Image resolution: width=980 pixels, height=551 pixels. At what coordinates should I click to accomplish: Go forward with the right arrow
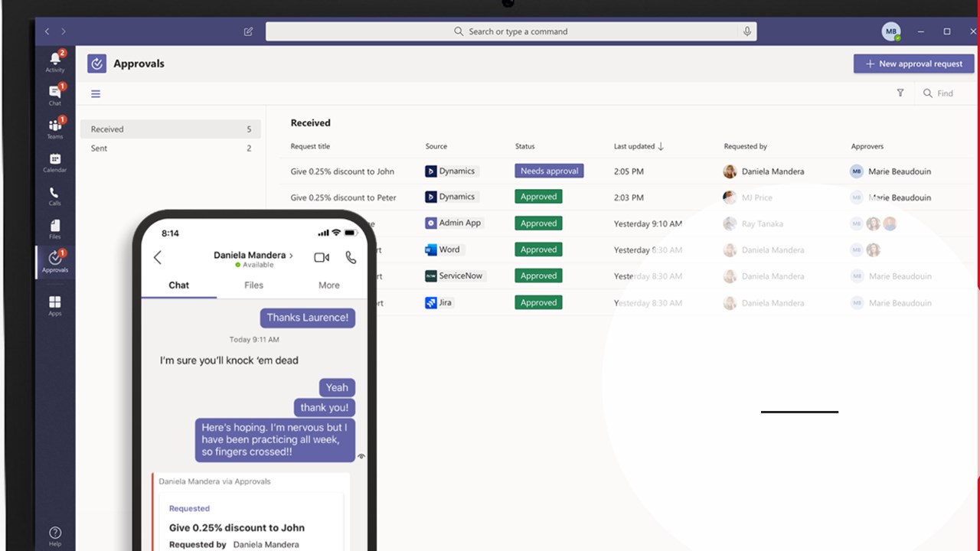coord(64,31)
